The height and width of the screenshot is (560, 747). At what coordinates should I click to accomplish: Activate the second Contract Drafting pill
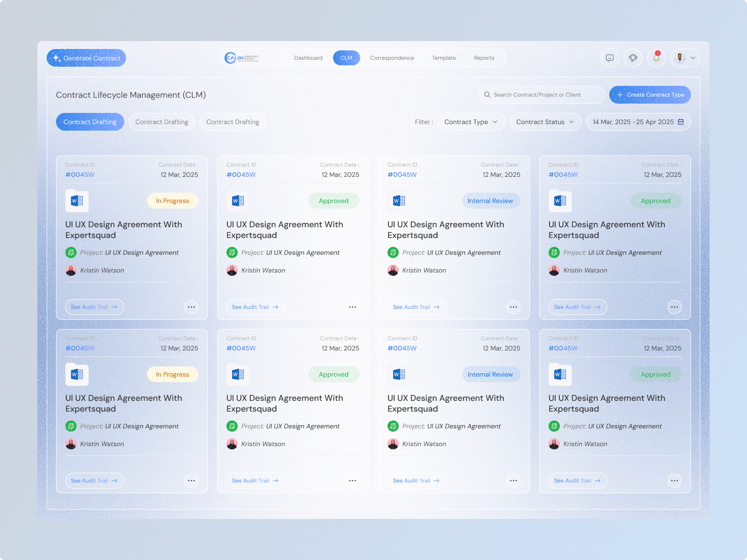coord(162,122)
